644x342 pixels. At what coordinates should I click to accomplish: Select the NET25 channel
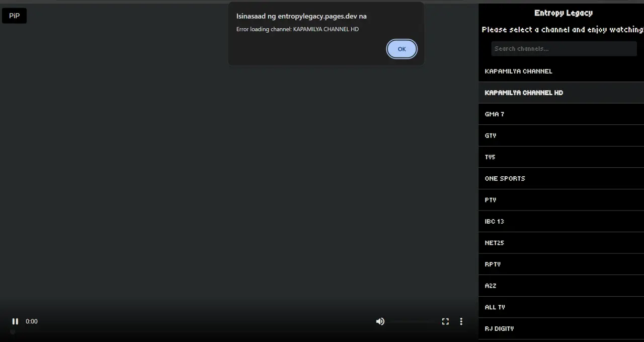561,243
